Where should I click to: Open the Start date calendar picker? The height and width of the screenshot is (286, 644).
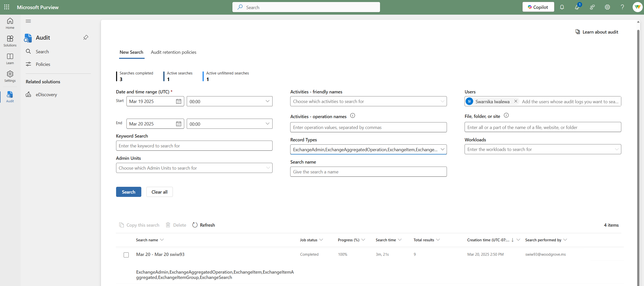tap(178, 101)
